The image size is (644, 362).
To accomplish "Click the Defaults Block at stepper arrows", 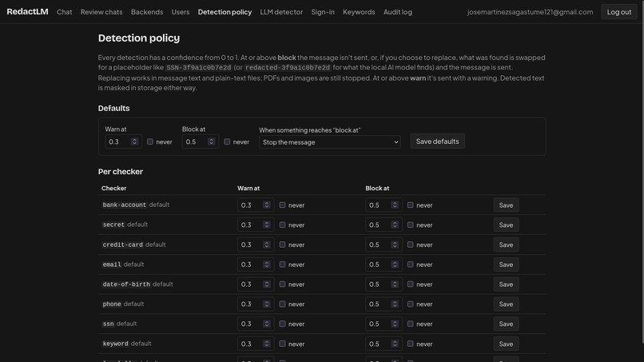I will click(x=211, y=141).
